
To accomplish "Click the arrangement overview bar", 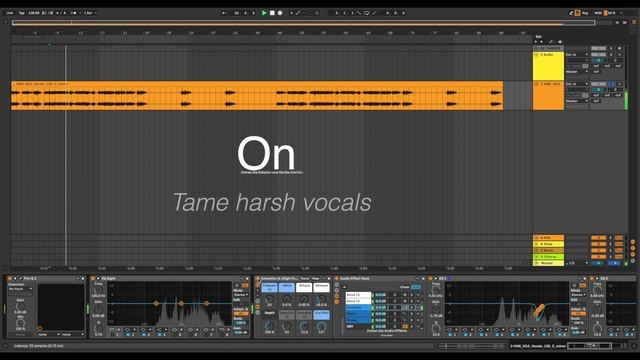I will pos(303,23).
